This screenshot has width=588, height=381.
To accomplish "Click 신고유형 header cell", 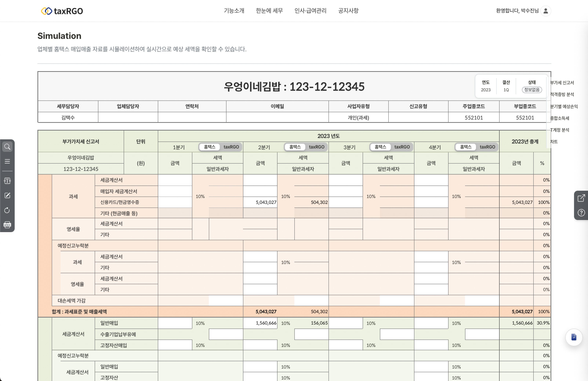I will pyautogui.click(x=418, y=106).
